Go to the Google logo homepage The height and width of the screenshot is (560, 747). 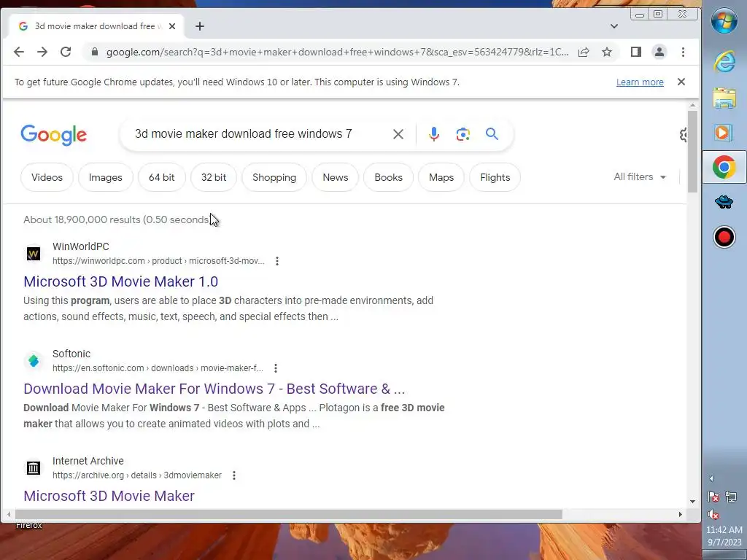(x=54, y=135)
